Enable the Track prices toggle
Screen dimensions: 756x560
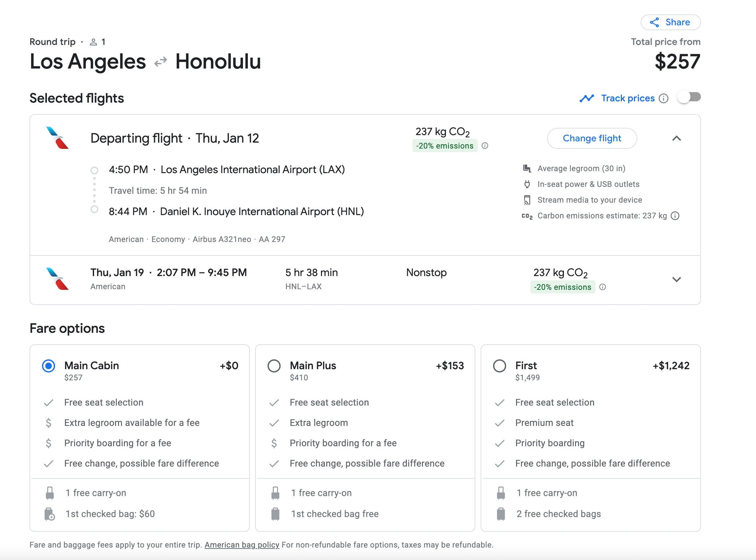(x=689, y=98)
